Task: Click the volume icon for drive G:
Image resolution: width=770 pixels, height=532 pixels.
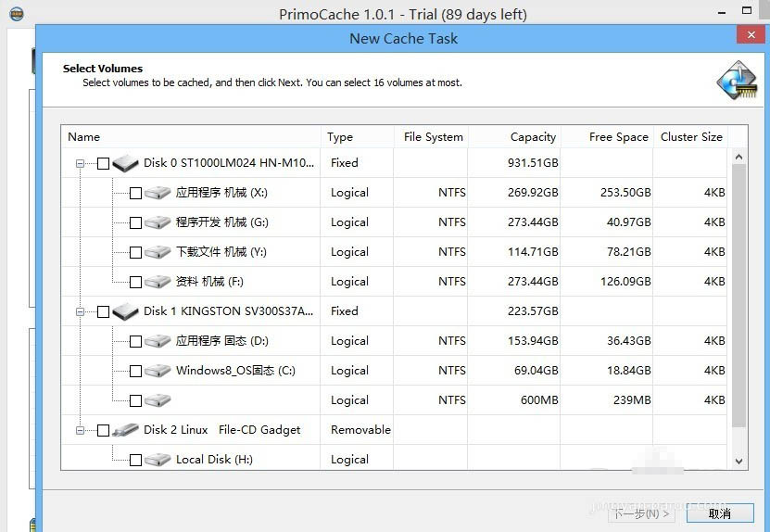Action: click(x=158, y=222)
